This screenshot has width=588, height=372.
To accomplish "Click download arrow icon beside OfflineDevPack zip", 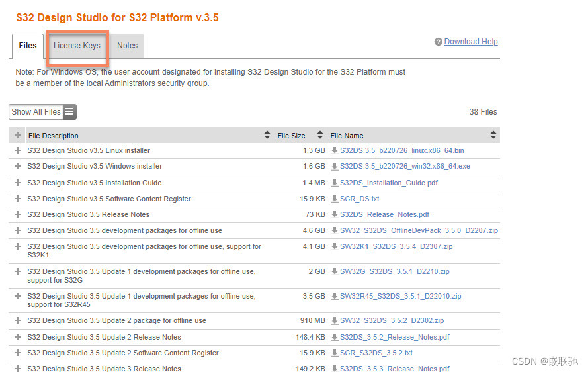I will coord(335,230).
